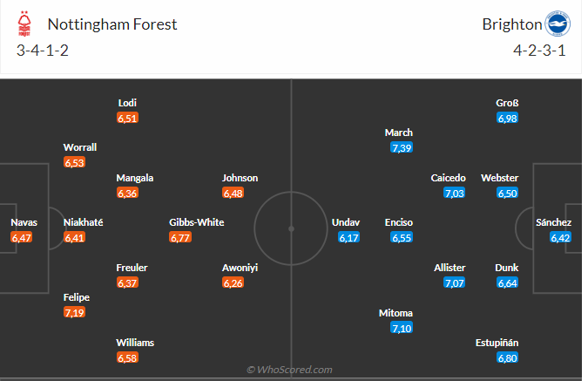Click the 4-2-3-1 formation label
This screenshot has height=381, width=588.
[539, 51]
